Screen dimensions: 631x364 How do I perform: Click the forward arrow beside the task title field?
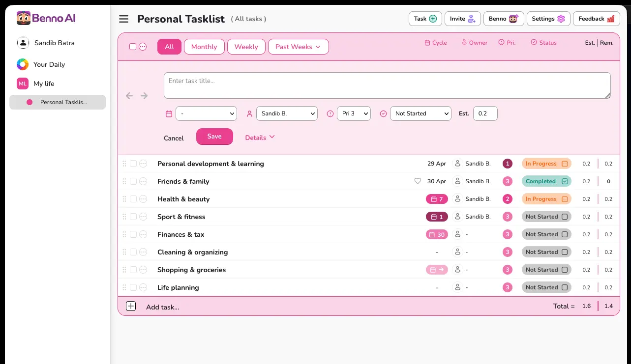144,96
